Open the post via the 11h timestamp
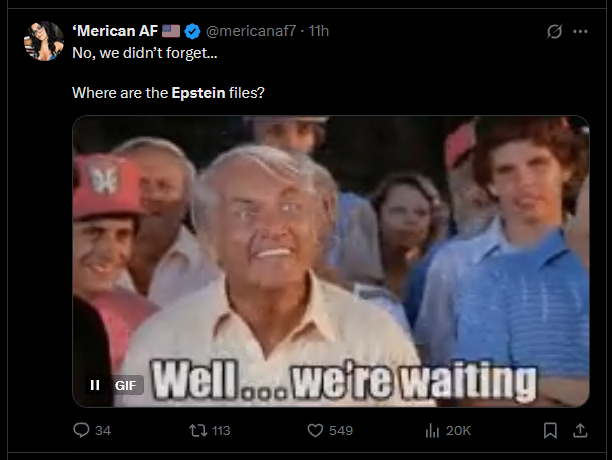This screenshot has width=612, height=460. pyautogui.click(x=318, y=31)
